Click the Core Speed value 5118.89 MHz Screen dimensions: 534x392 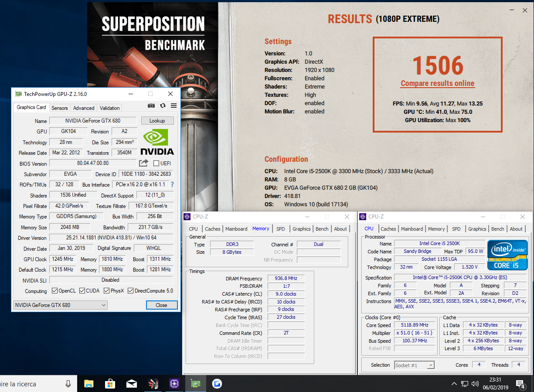415,325
